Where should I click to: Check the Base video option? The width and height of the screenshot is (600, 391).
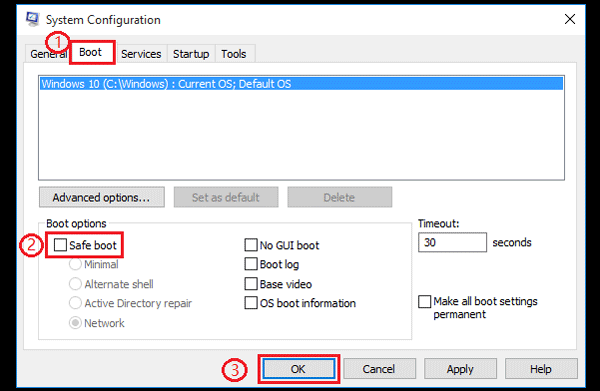point(251,284)
